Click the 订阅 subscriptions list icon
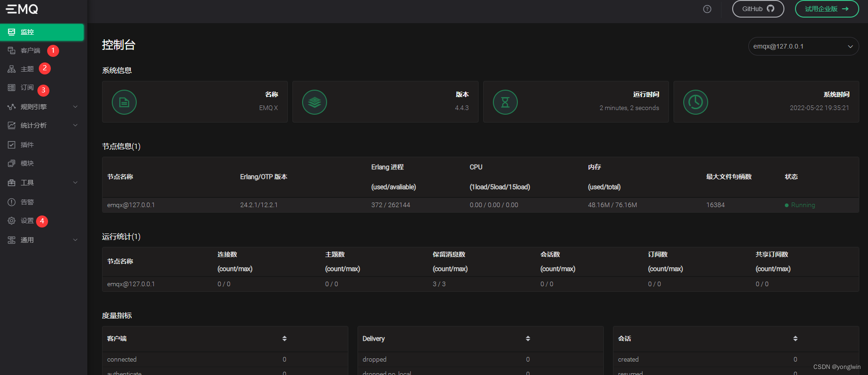The image size is (868, 375). pos(12,87)
